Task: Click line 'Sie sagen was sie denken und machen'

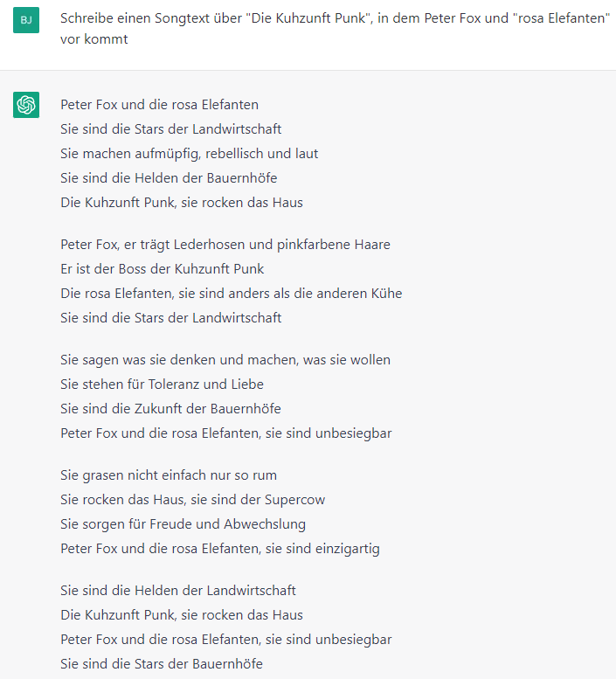Action: [x=225, y=360]
